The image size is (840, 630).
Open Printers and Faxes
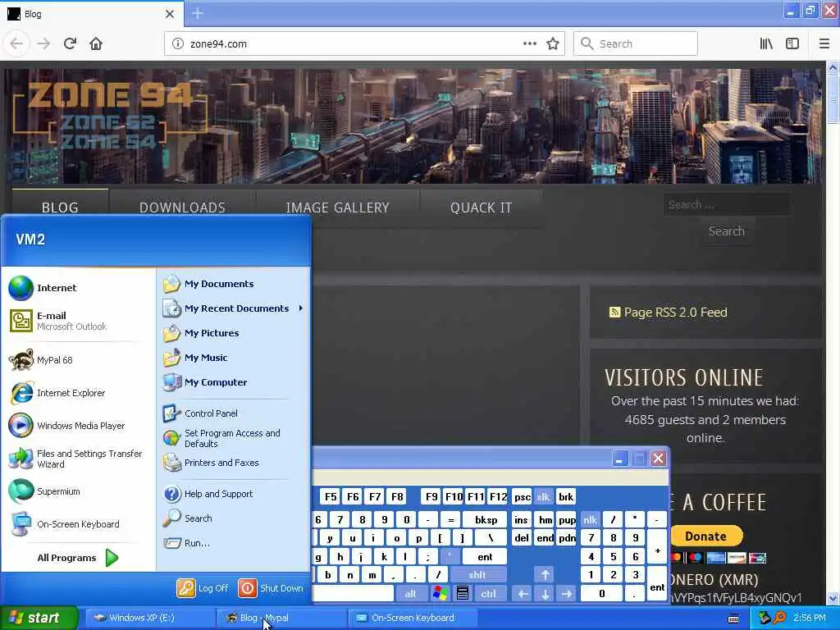click(234, 463)
